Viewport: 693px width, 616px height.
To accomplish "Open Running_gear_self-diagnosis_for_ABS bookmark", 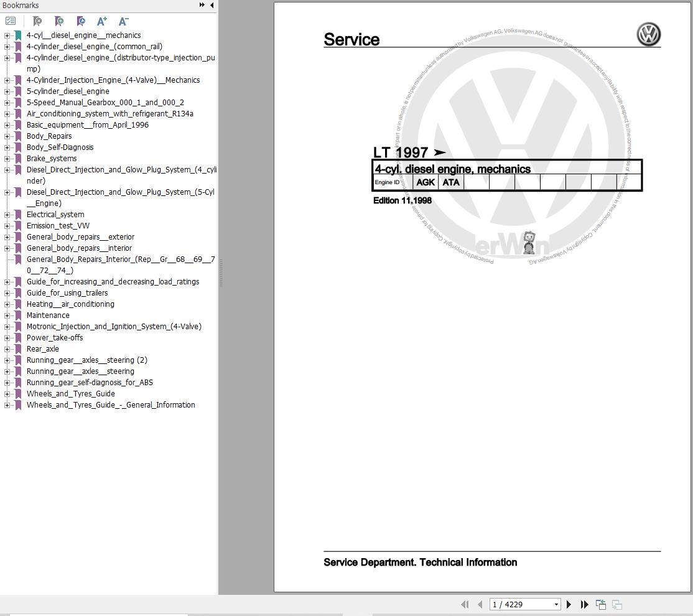I will (x=90, y=383).
